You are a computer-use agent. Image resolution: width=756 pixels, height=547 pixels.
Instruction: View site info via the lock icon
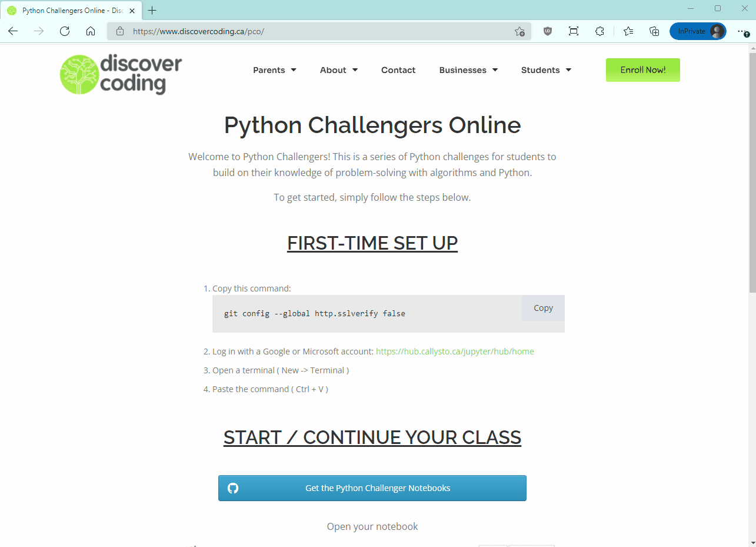[120, 31]
